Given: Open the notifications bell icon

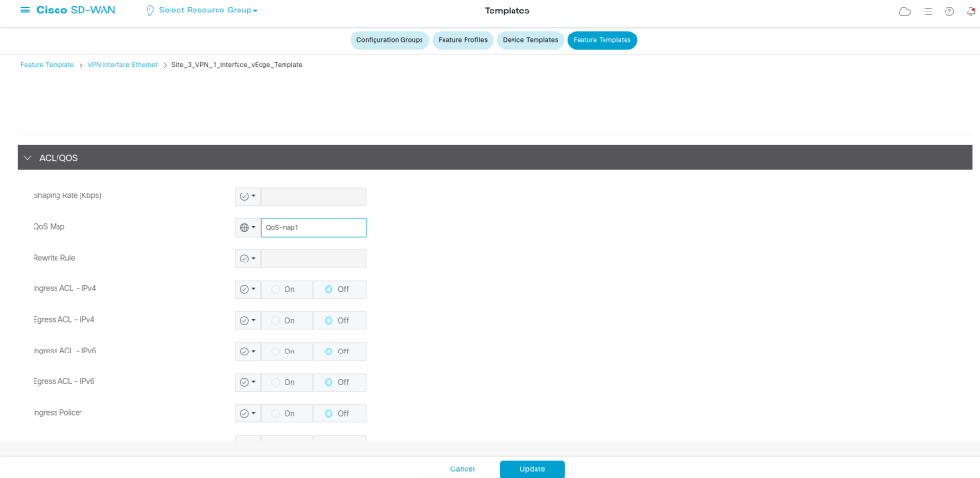Looking at the screenshot, I should pyautogui.click(x=970, y=11).
